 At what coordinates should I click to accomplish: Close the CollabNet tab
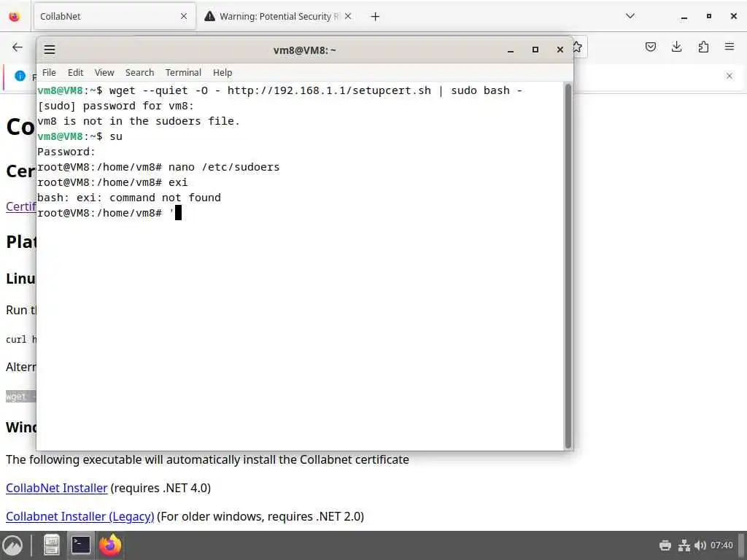point(184,16)
